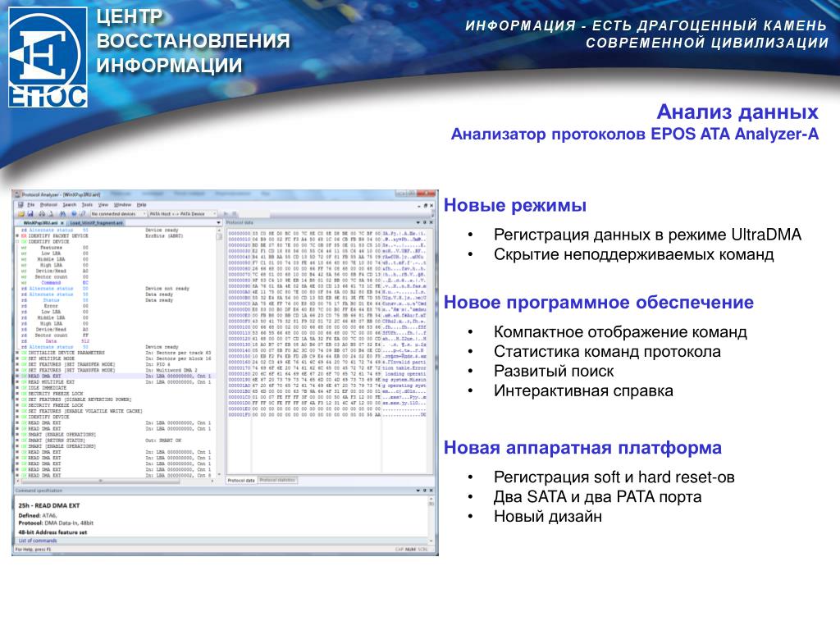Expand the READ MULTIPLE EXT row
The height and width of the screenshot is (630, 840).
click(18, 382)
